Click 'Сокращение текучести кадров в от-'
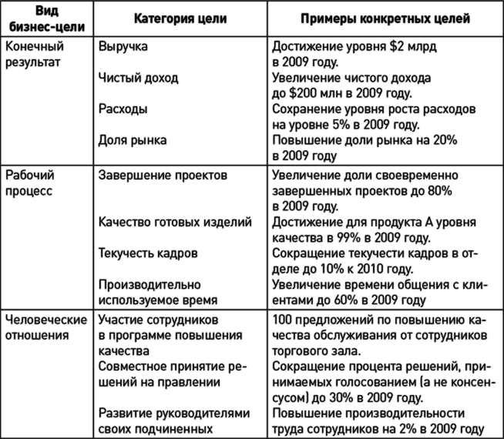This screenshot has width=504, height=439. pos(375,253)
